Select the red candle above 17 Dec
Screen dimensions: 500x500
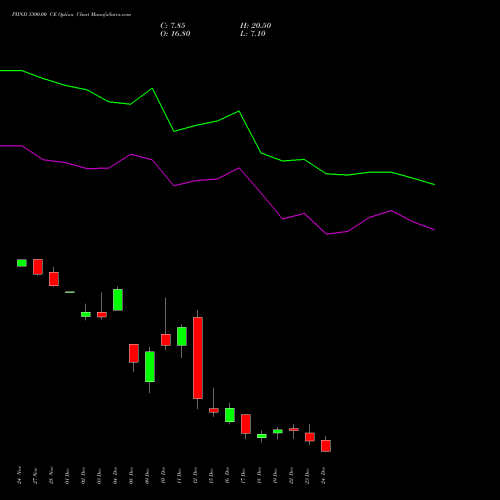(246, 424)
